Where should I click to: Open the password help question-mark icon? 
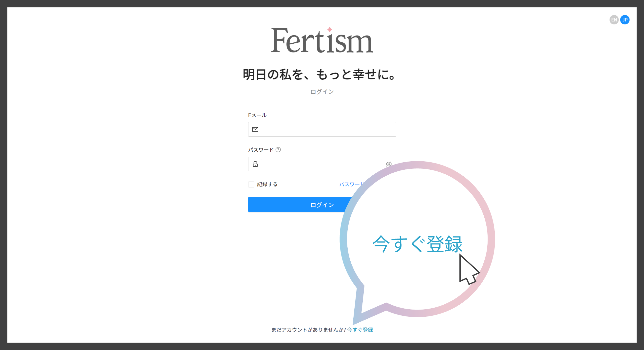click(x=278, y=150)
